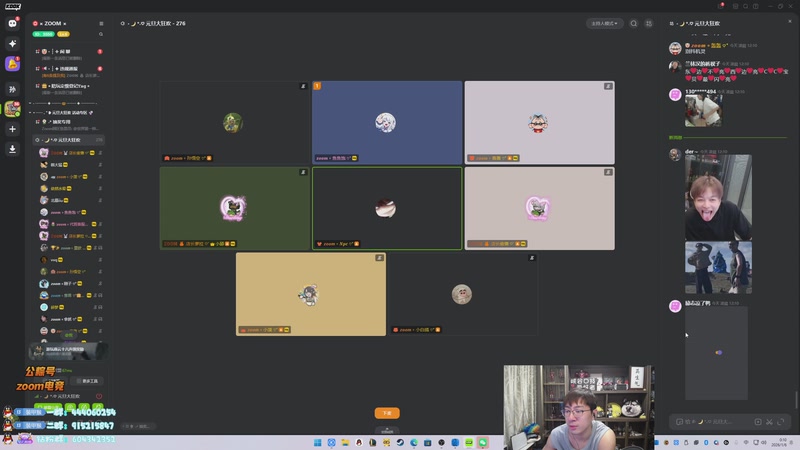Open the 抽奖专用 channel
This screenshot has height=450, width=800.
pos(68,124)
